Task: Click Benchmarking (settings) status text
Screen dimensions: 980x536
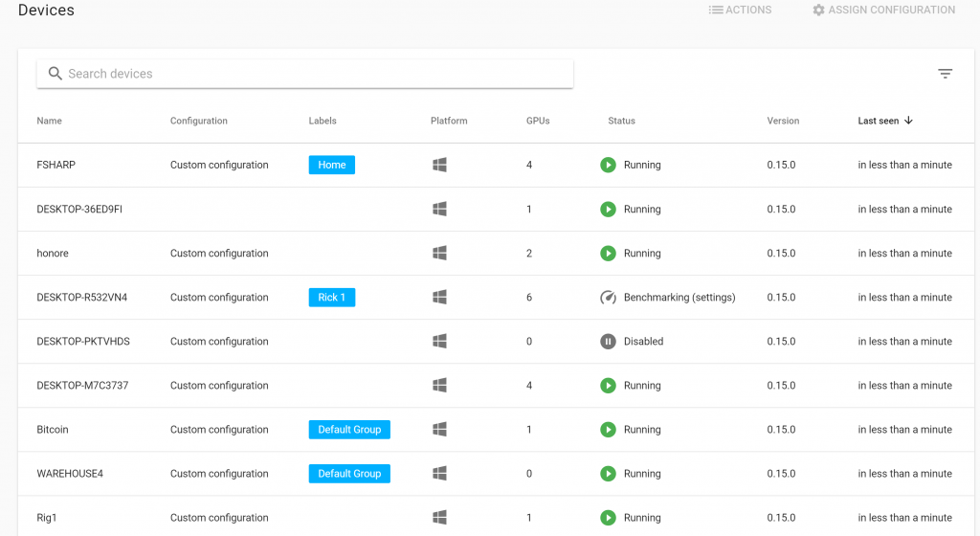Action: 679,298
